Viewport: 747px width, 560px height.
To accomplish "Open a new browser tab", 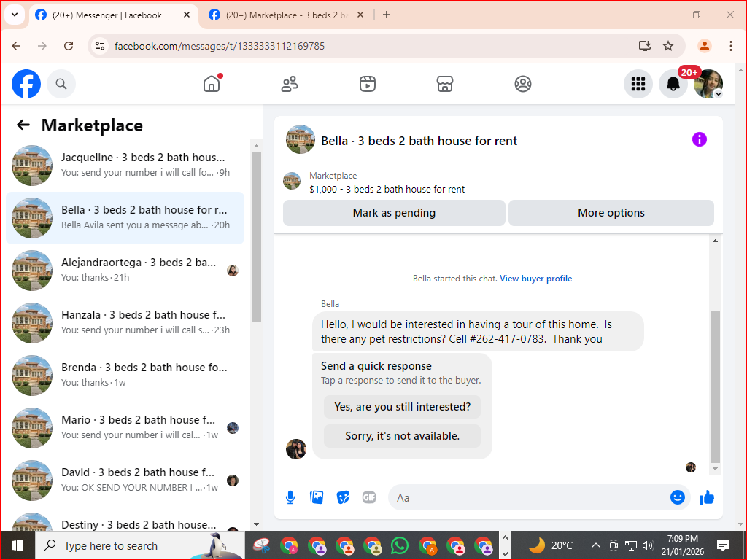I will pyautogui.click(x=387, y=15).
